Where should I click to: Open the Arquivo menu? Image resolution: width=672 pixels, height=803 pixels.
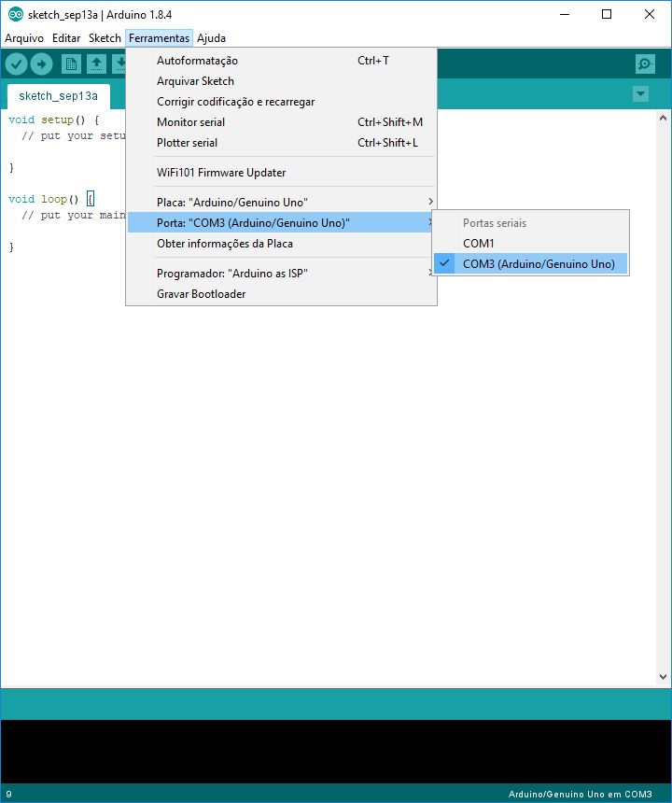coord(24,38)
